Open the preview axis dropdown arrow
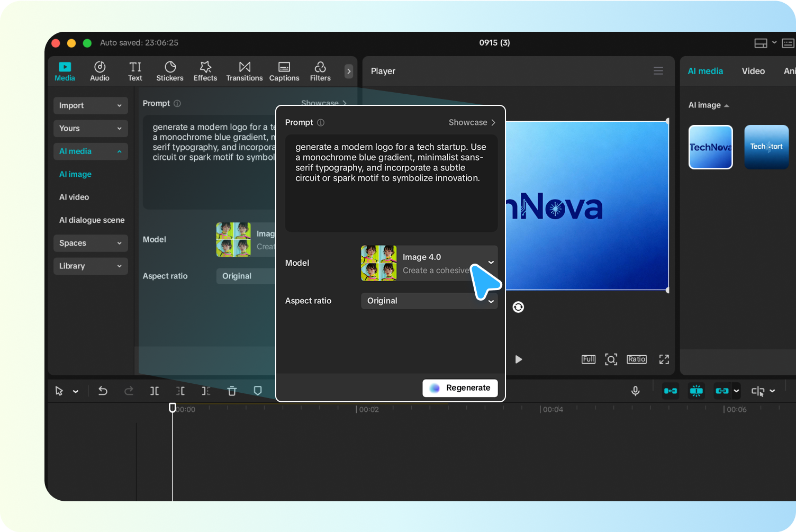This screenshot has width=796, height=532. pyautogui.click(x=773, y=391)
